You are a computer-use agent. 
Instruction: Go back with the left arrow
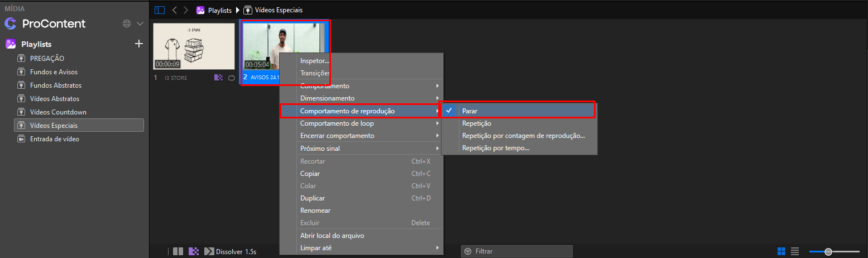[175, 10]
